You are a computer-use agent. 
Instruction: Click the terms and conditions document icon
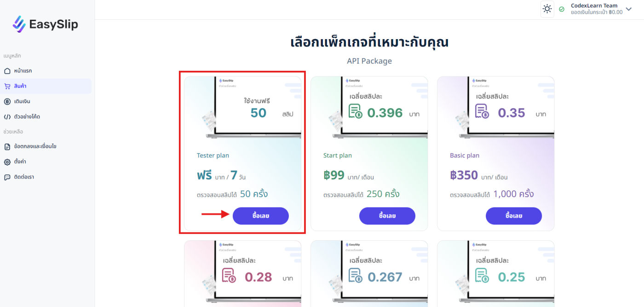point(7,146)
